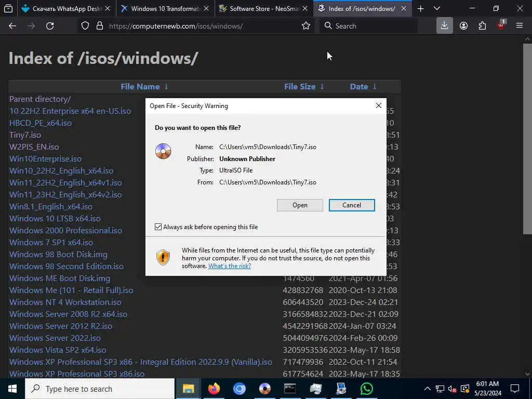This screenshot has height=399, width=532.
Task: Close the Security Warning dialog with X
Action: [379, 105]
